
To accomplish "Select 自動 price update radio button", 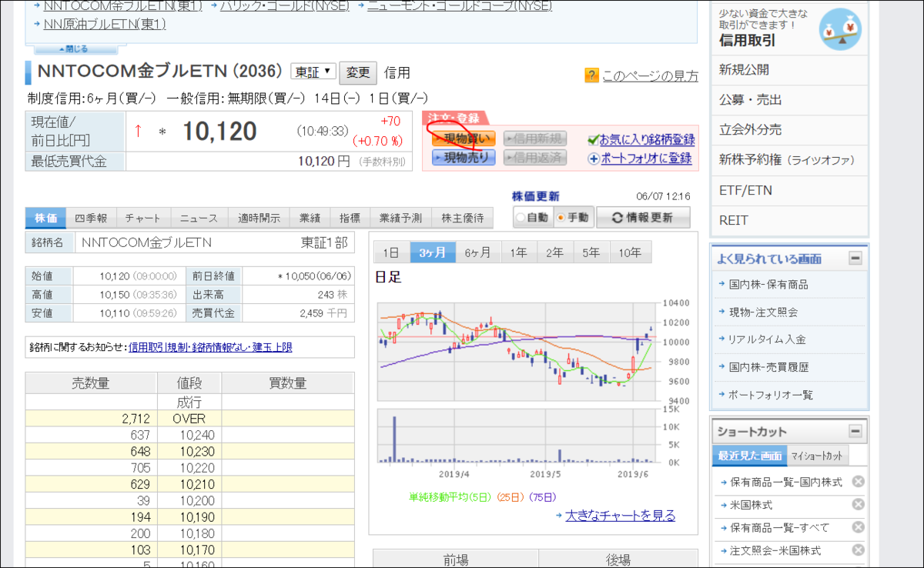I will [521, 218].
